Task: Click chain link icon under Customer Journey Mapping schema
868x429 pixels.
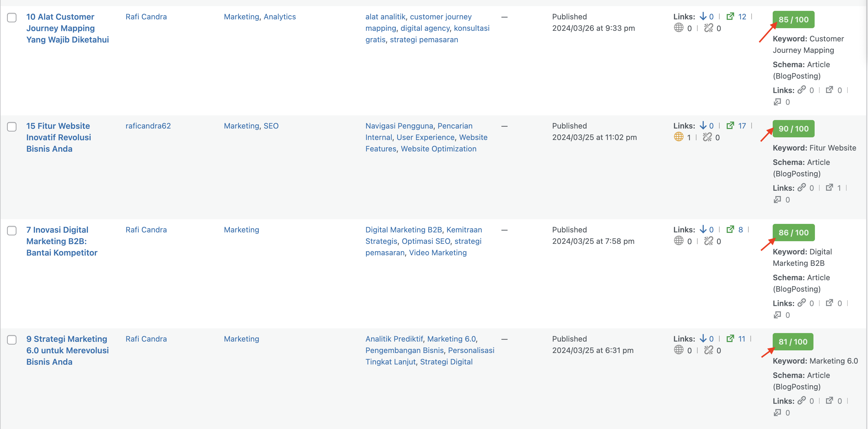Action: (801, 90)
